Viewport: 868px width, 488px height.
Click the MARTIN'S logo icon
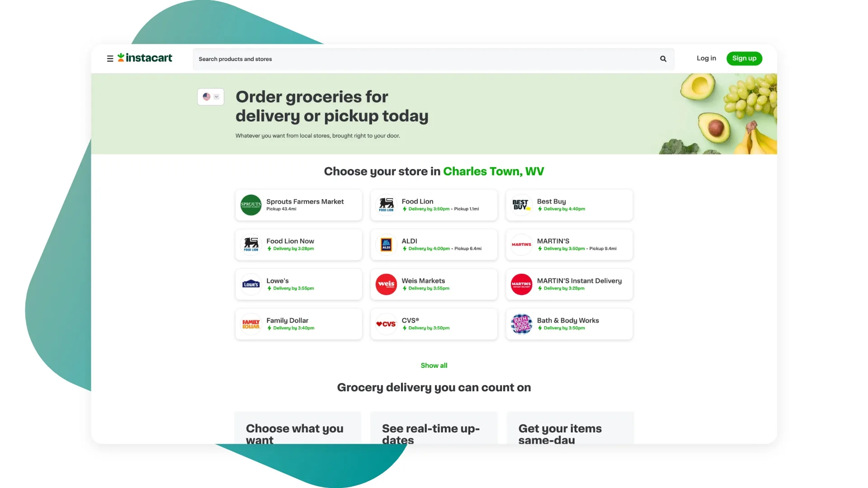tap(521, 244)
